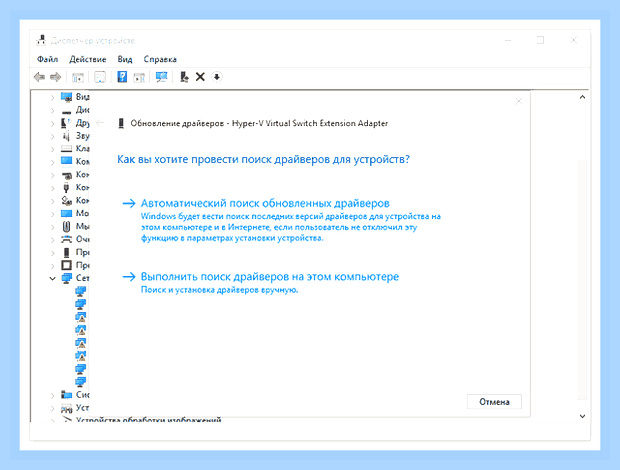The image size is (620, 470).
Task: Toggle the action pane toolbar icon
Action: coord(139,77)
